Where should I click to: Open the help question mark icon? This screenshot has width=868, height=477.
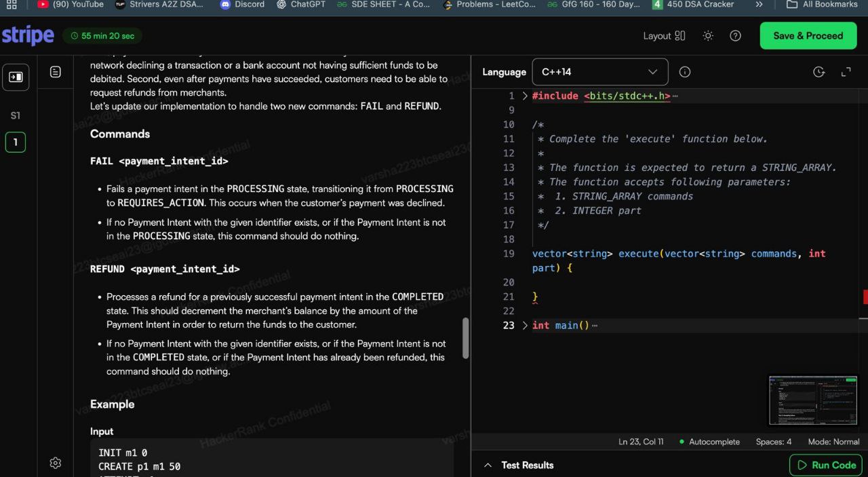click(735, 36)
